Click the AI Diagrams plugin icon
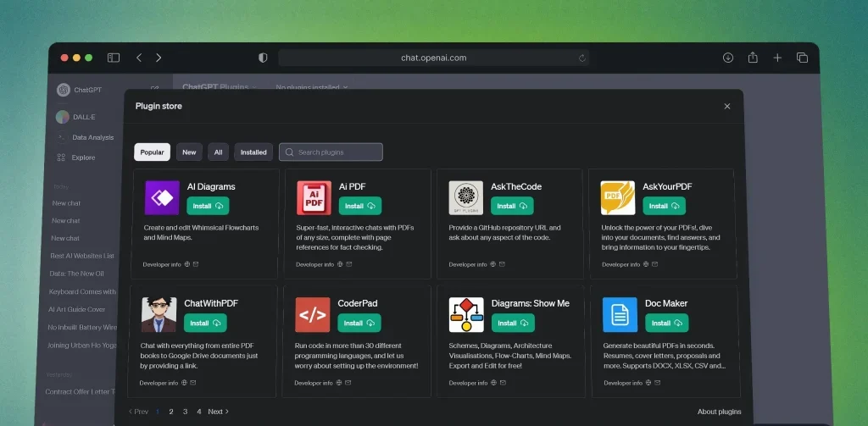 [161, 197]
